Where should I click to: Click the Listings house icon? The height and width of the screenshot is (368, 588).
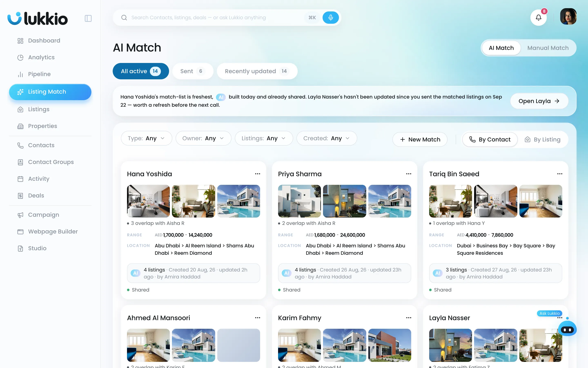20,110
